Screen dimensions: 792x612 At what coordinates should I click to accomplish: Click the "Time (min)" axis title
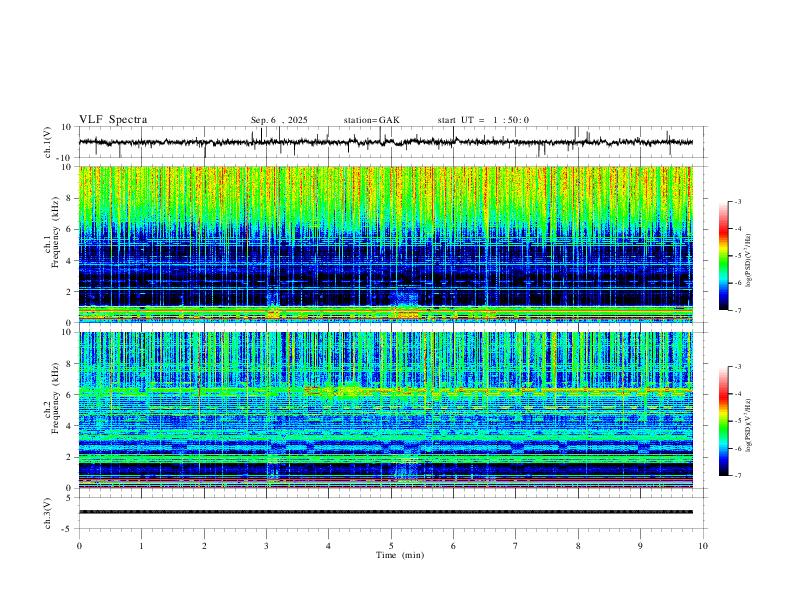coord(400,555)
